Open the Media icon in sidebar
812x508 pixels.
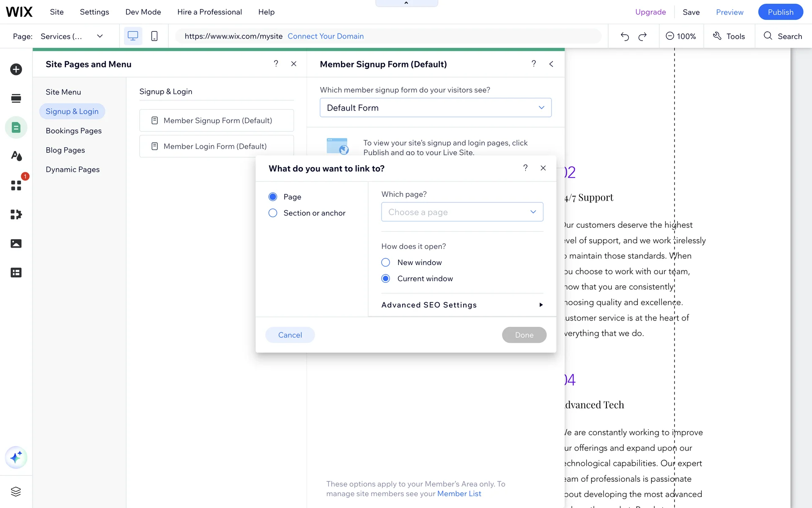coord(16,243)
